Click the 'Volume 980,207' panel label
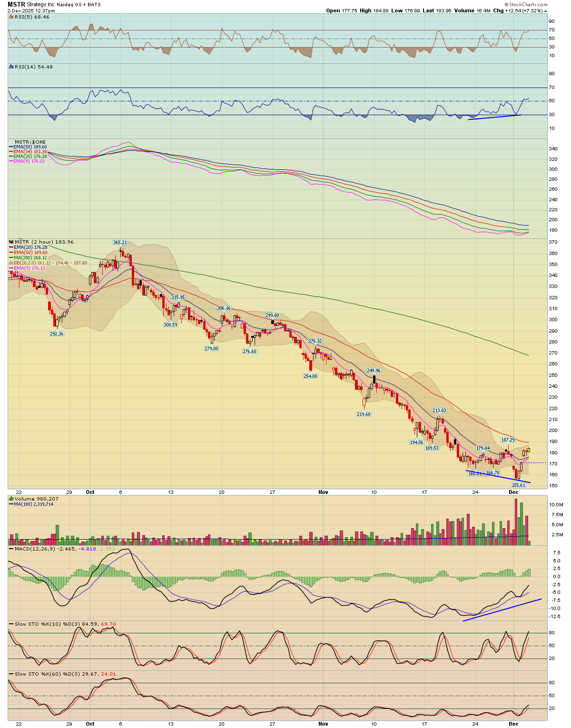The height and width of the screenshot is (728, 571). pos(37,499)
